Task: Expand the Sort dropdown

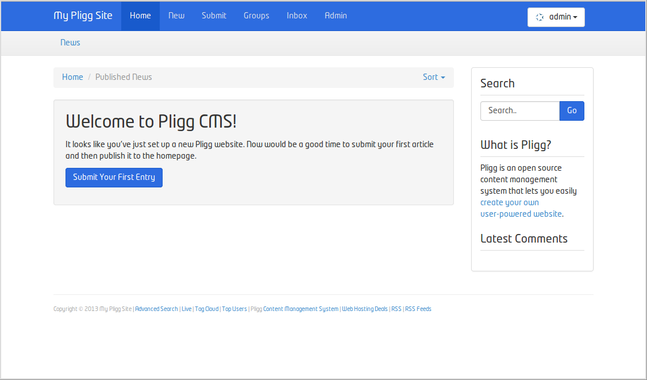Action: (434, 77)
